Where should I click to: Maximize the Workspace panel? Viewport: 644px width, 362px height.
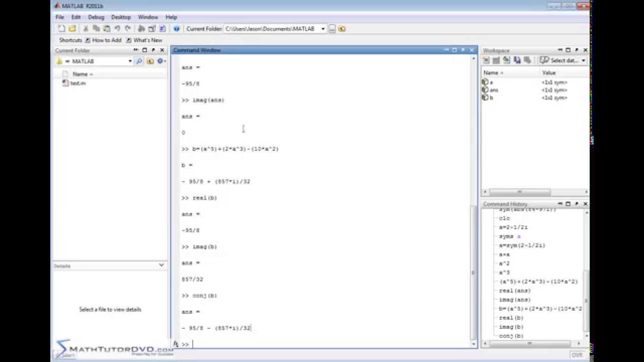tap(568, 50)
